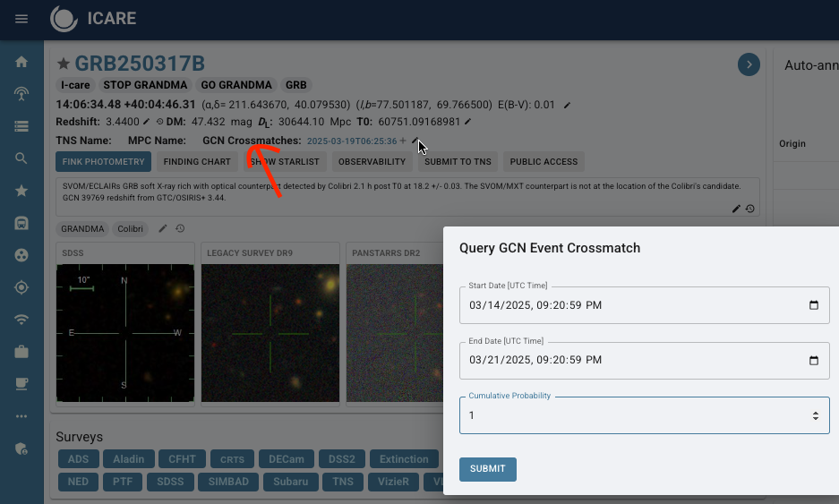This screenshot has height=504, width=839.
Task: Open the shield admin icon in sidebar
Action: [21, 448]
